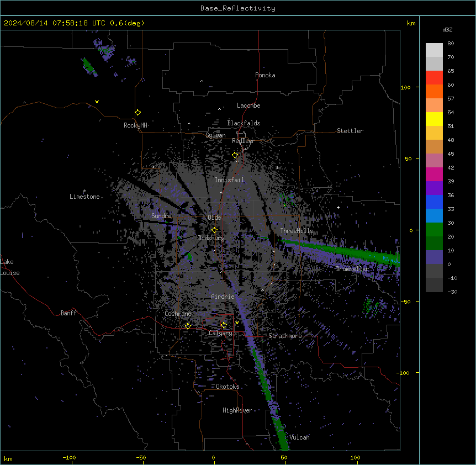Click the yellow V marker northwest of RockyMH
Image resolution: width=476 pixels, height=465 pixels.
point(97,102)
